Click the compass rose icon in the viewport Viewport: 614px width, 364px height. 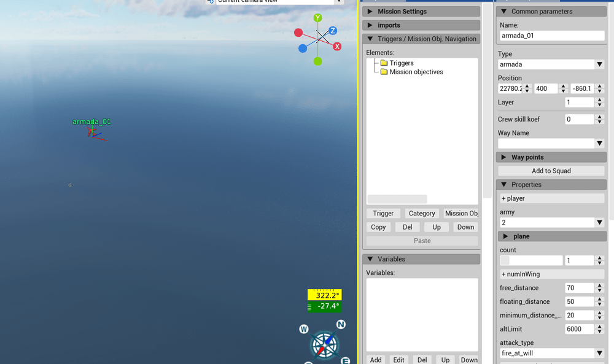point(325,346)
